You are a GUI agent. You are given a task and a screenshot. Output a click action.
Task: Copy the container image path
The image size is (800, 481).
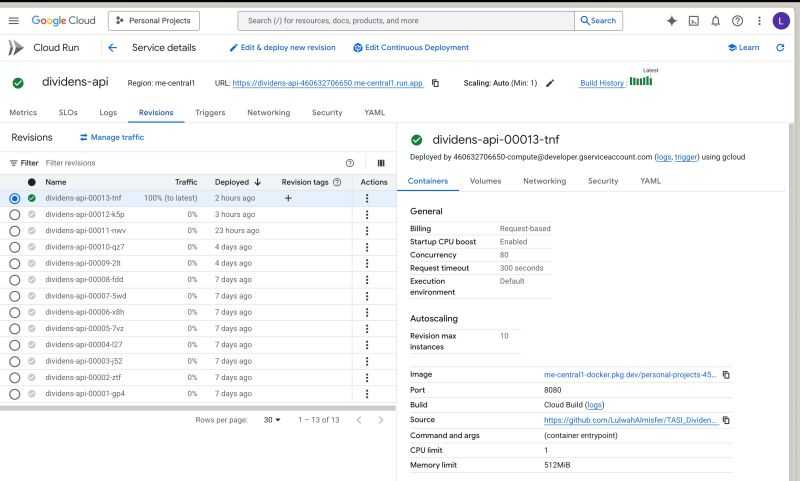tap(726, 374)
